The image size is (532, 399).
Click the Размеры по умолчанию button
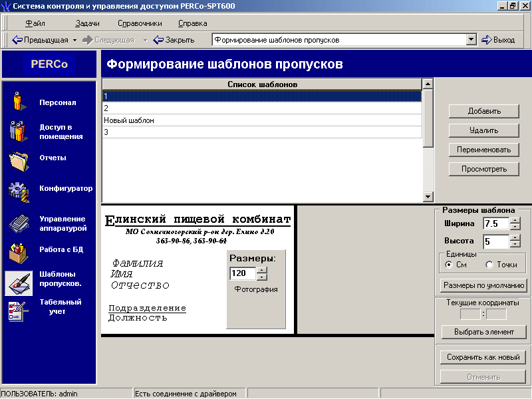(x=484, y=285)
